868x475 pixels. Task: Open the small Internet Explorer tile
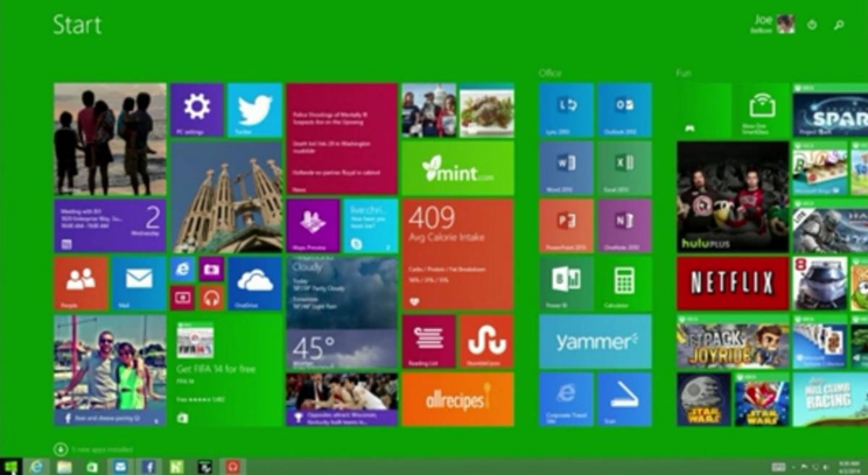click(x=182, y=269)
